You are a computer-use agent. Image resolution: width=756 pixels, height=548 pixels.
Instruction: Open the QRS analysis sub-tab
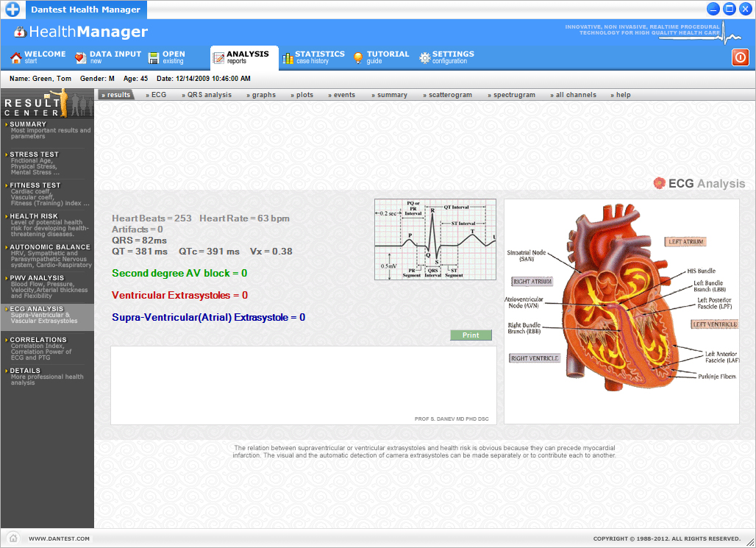pyautogui.click(x=207, y=95)
